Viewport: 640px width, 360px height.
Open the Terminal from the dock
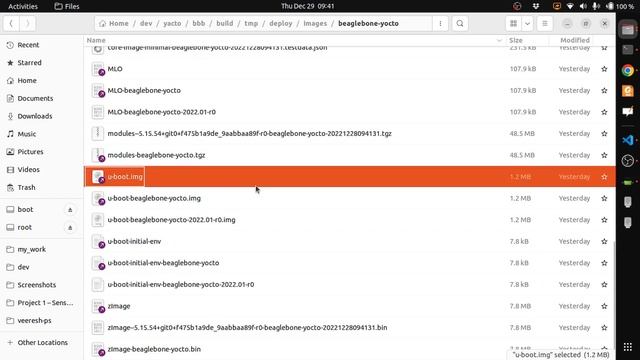coord(628,50)
